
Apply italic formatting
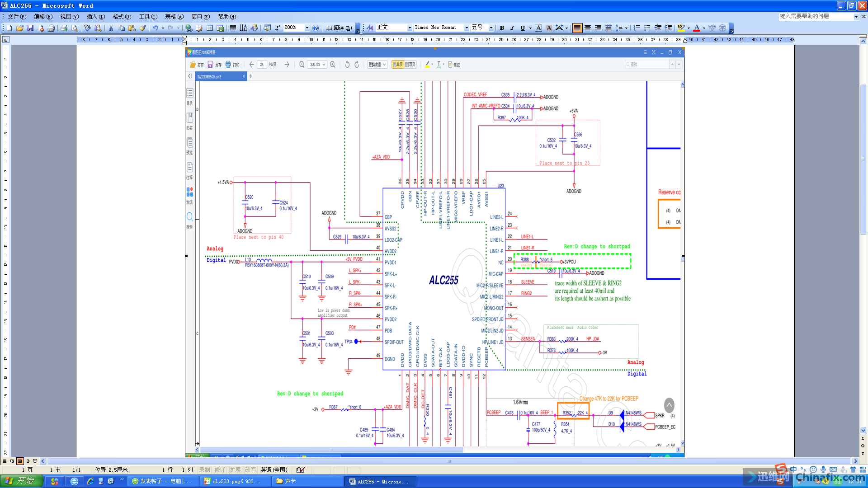pyautogui.click(x=512, y=28)
